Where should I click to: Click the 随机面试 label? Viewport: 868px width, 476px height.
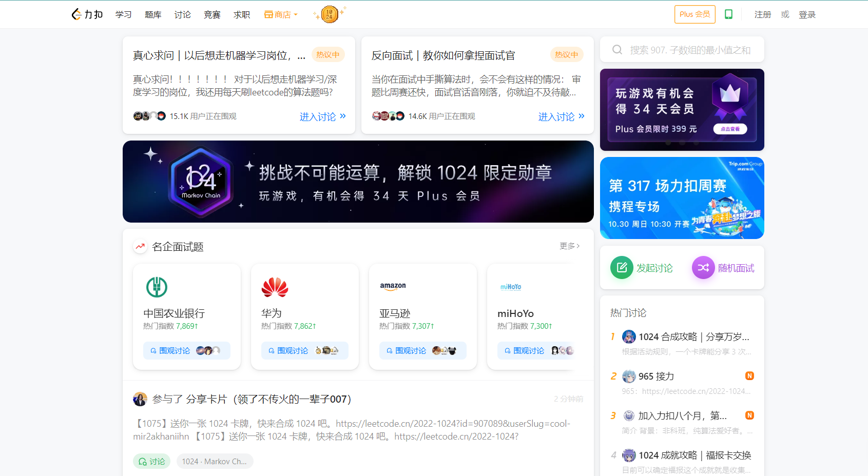tap(736, 268)
